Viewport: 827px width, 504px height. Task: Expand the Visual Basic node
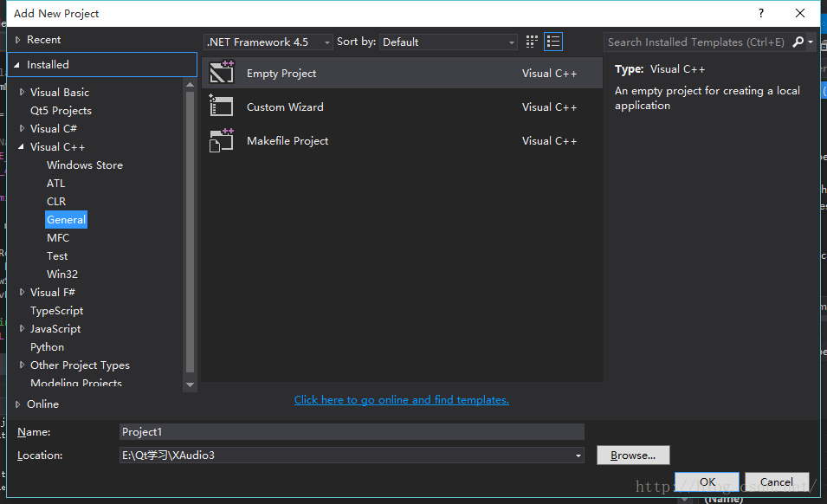click(22, 92)
